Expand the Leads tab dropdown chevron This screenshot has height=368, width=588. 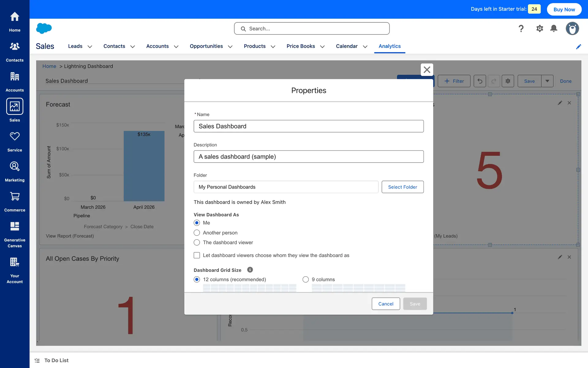[x=90, y=47]
